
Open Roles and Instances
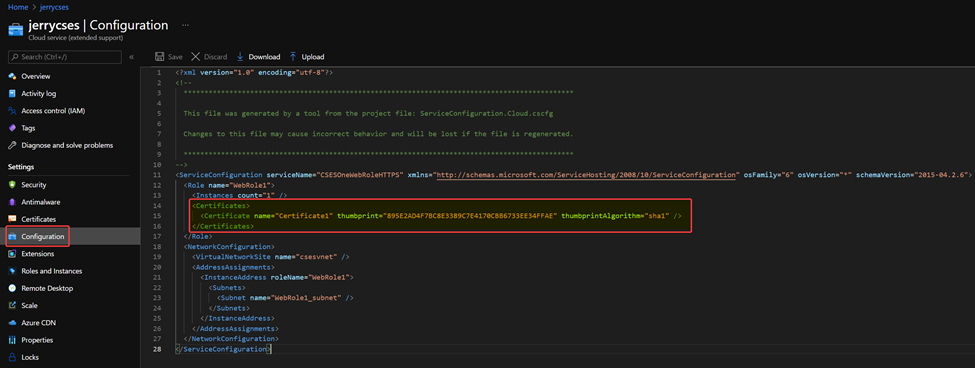pyautogui.click(x=52, y=271)
